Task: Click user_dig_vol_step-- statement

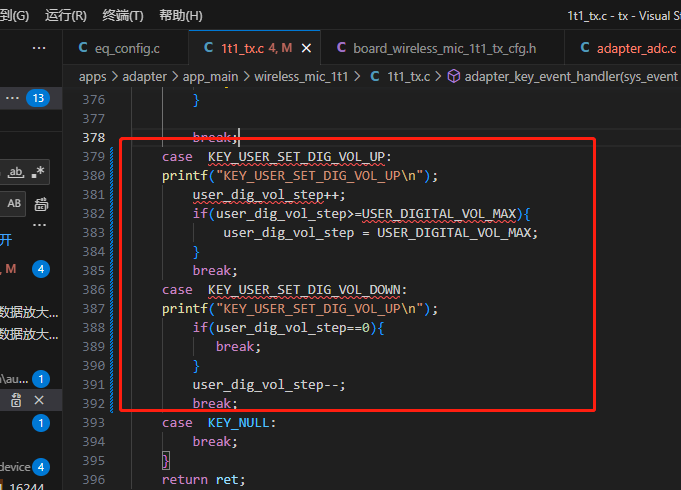Action: pos(269,385)
